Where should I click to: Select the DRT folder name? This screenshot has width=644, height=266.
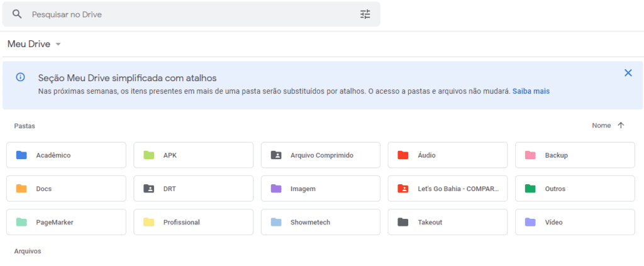tap(170, 189)
